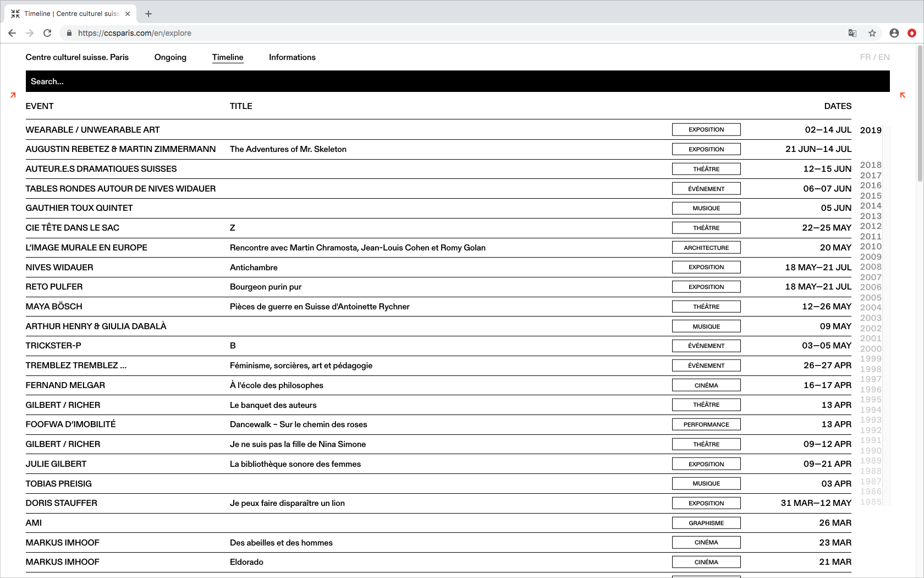Click the ARCHITECTURE category tag
924x578 pixels.
coord(706,248)
